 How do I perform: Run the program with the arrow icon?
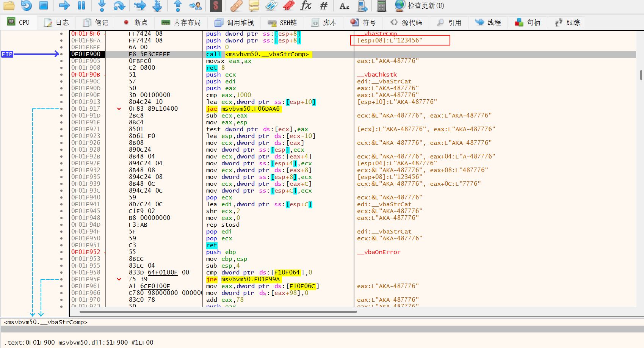point(64,5)
